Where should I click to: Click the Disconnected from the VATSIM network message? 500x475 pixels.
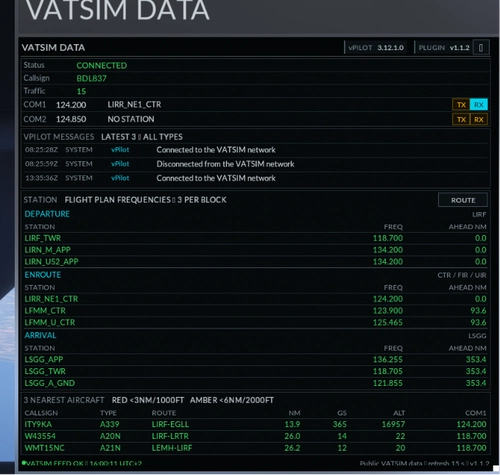pos(225,164)
